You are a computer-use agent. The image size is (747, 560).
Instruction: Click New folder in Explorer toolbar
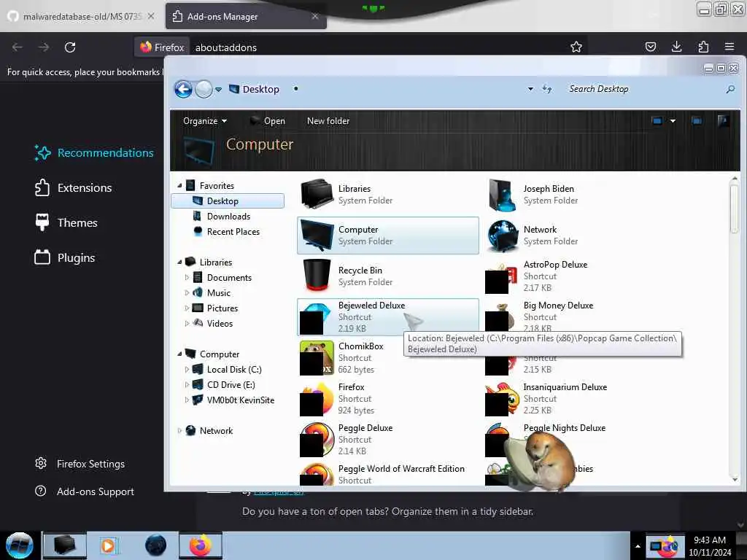[328, 121]
